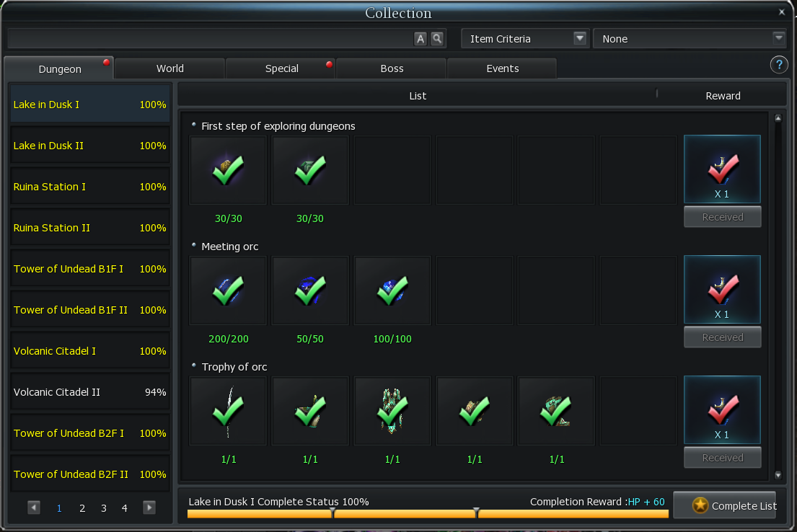The width and height of the screenshot is (797, 532).
Task: Click the Trophy of orc reward icon
Action: 722,409
